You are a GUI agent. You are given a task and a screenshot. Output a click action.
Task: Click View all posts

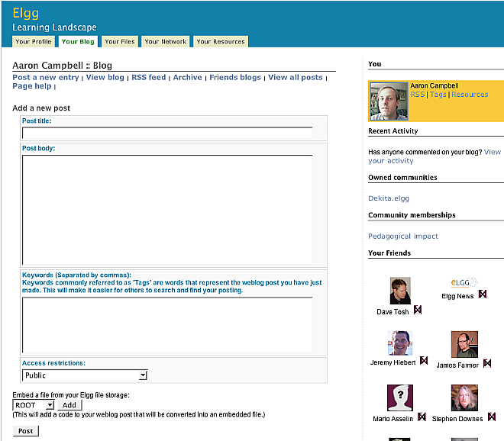pyautogui.click(x=296, y=77)
